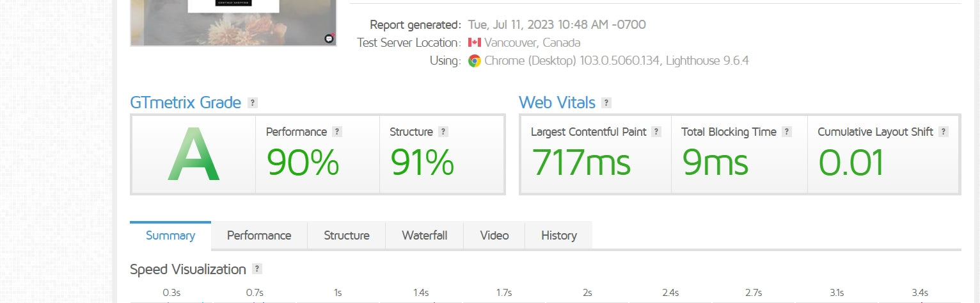Image resolution: width=980 pixels, height=303 pixels.
Task: Click the Chrome browser icon
Action: [x=474, y=61]
